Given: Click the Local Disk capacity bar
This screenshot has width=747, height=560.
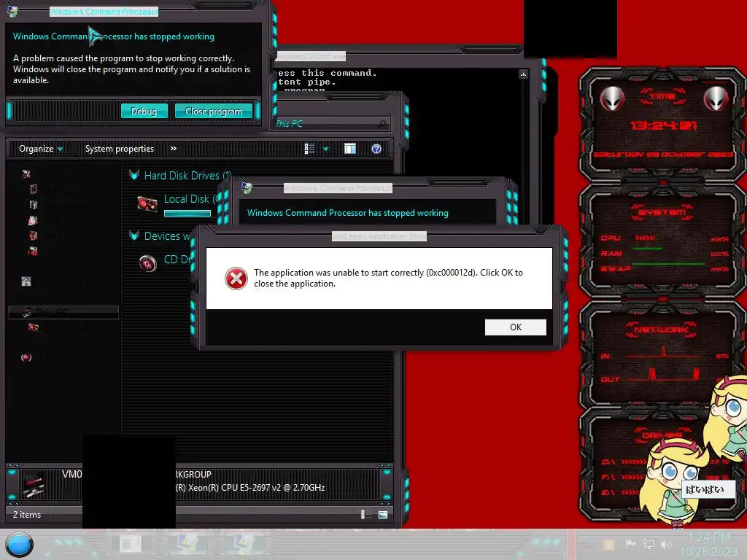Looking at the screenshot, I should (187, 214).
